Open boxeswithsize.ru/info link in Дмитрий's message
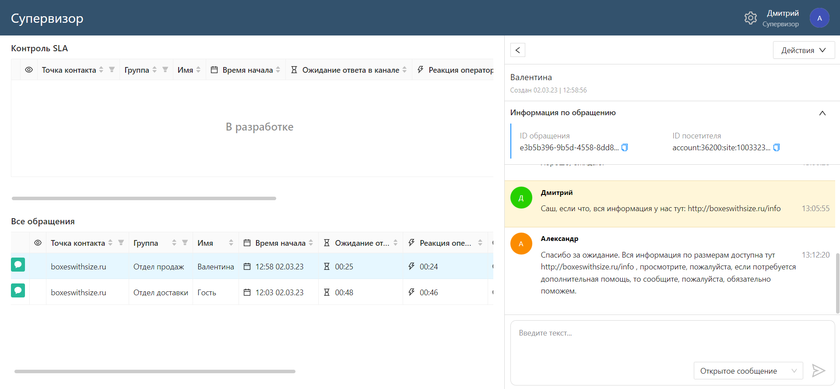 (734, 208)
